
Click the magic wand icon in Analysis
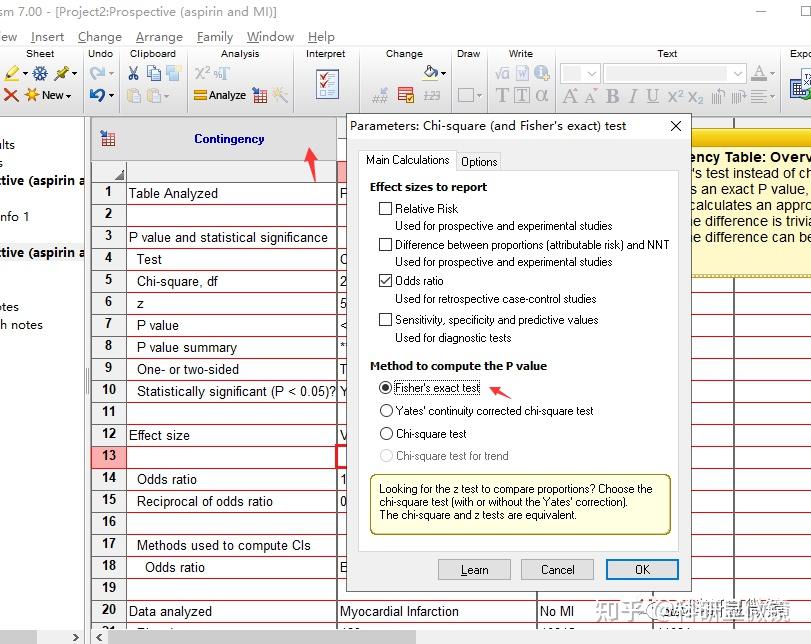coord(280,95)
